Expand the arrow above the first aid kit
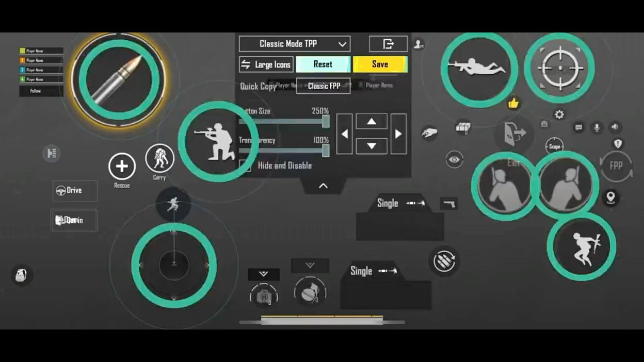Viewport: 644px width, 362px height. click(x=264, y=274)
